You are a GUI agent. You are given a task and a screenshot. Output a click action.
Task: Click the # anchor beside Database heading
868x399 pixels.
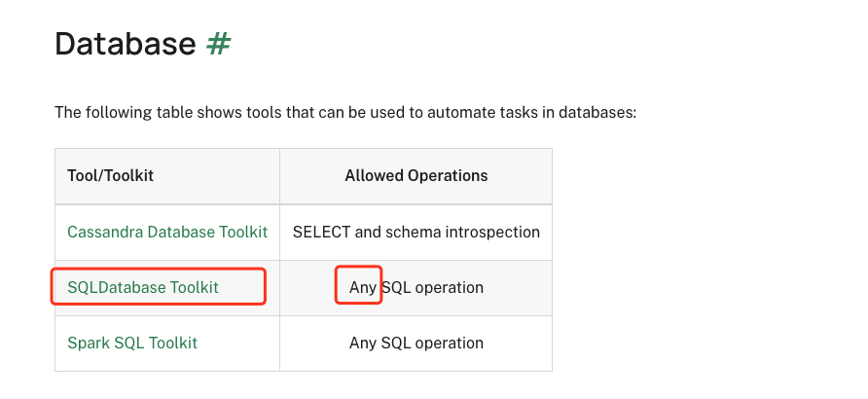(219, 44)
